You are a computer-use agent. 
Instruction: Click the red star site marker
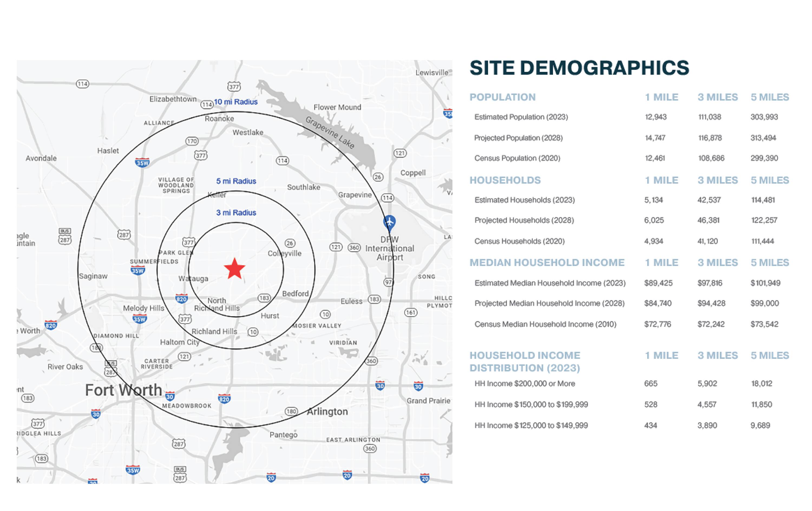pyautogui.click(x=234, y=269)
